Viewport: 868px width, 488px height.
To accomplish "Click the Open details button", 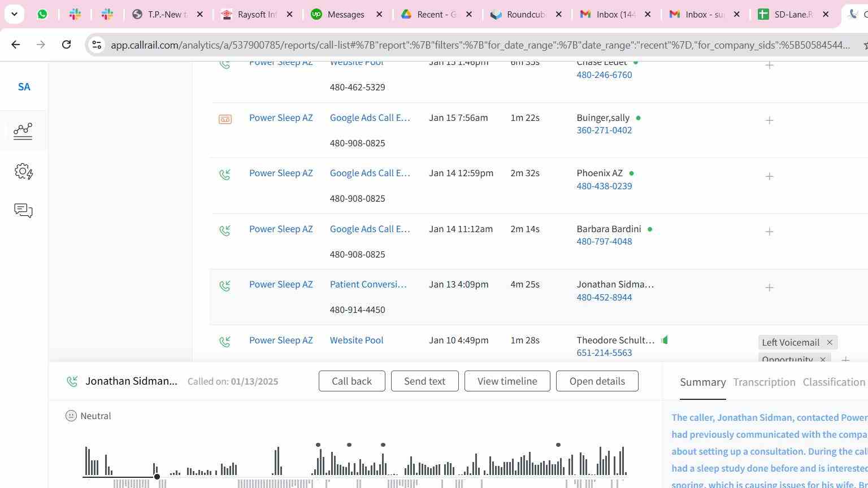I will (x=597, y=381).
